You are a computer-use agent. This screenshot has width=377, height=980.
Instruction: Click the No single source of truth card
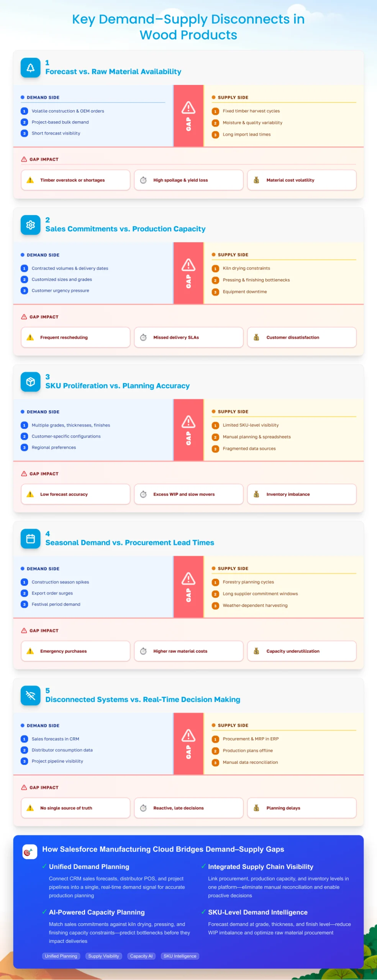[75, 808]
